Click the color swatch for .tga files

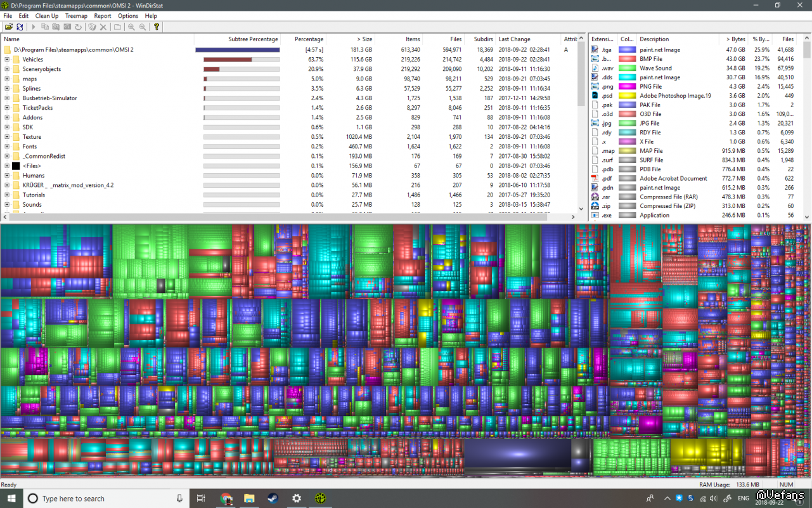[627, 49]
